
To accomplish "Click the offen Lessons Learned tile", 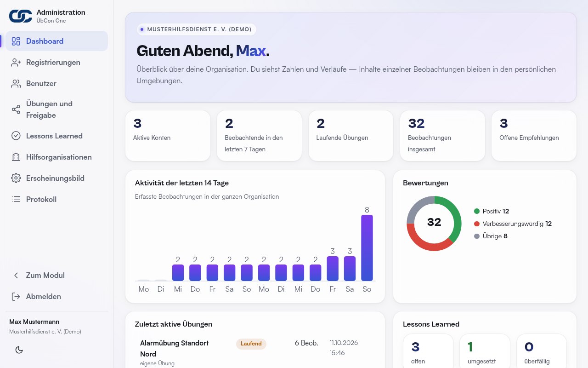I will click(428, 351).
